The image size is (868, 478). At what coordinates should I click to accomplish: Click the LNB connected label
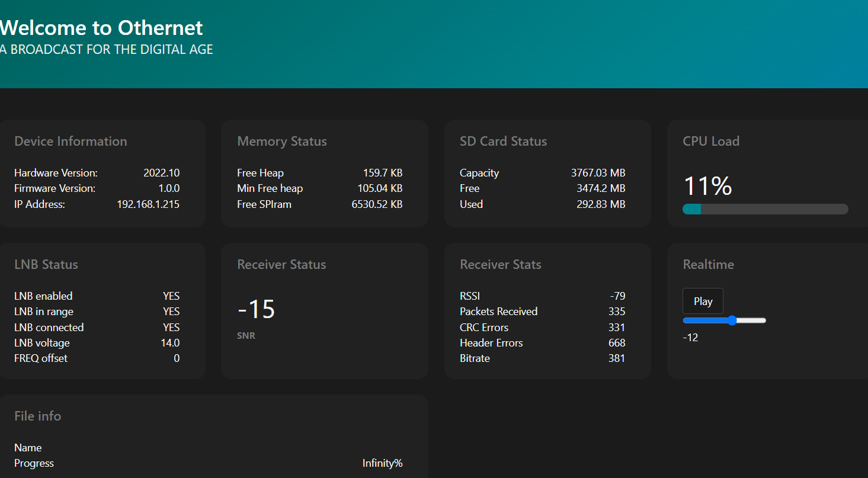(x=49, y=328)
